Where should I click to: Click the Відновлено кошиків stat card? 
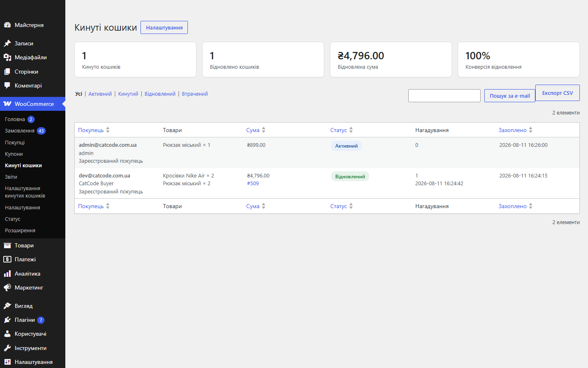[263, 59]
